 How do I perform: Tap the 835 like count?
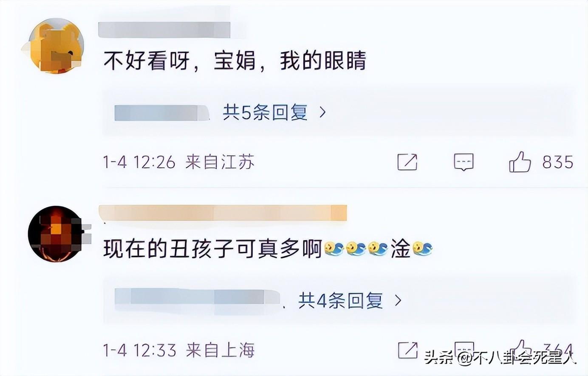point(558,162)
